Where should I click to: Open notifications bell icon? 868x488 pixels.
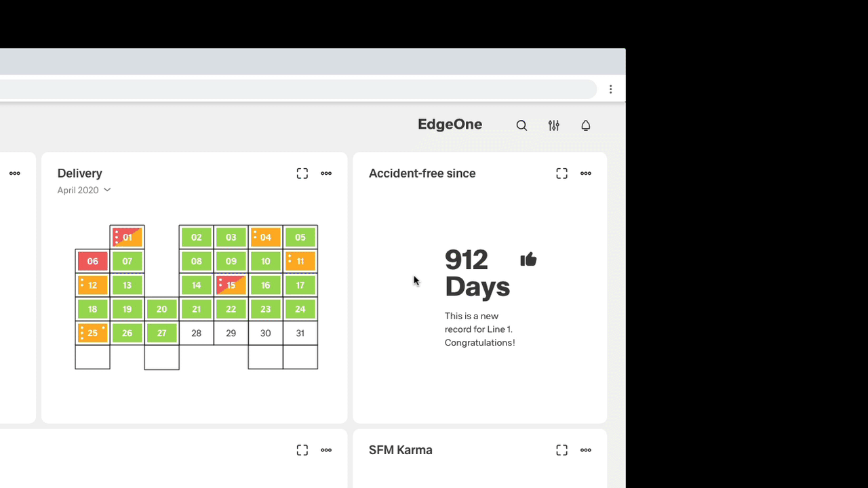click(x=586, y=125)
